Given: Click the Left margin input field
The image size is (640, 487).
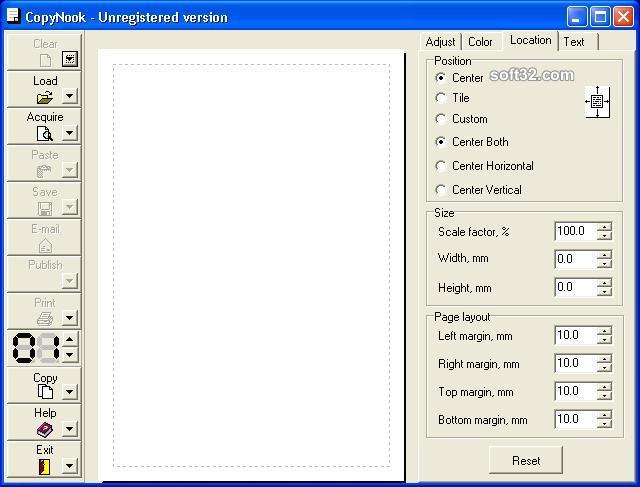Looking at the screenshot, I should click(x=575, y=336).
